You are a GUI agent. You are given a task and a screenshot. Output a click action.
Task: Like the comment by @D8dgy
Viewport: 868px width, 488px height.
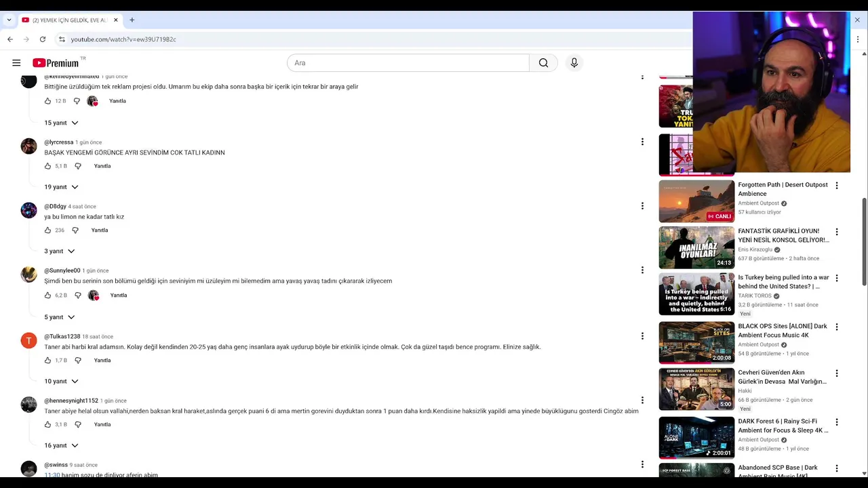[47, 230]
